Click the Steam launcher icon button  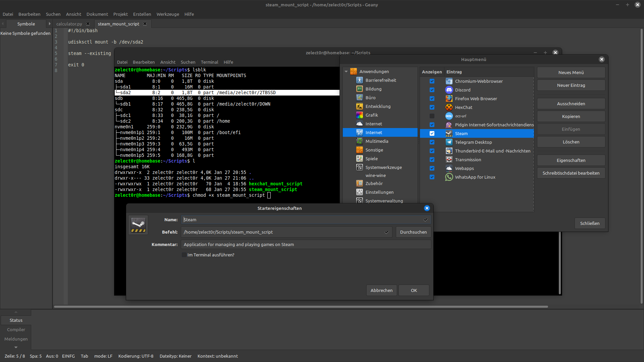[138, 225]
